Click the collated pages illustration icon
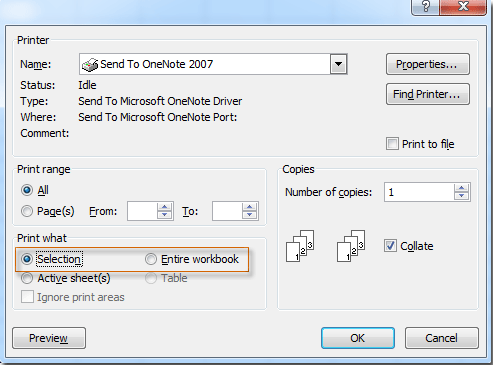493x365 pixels. 300,246
